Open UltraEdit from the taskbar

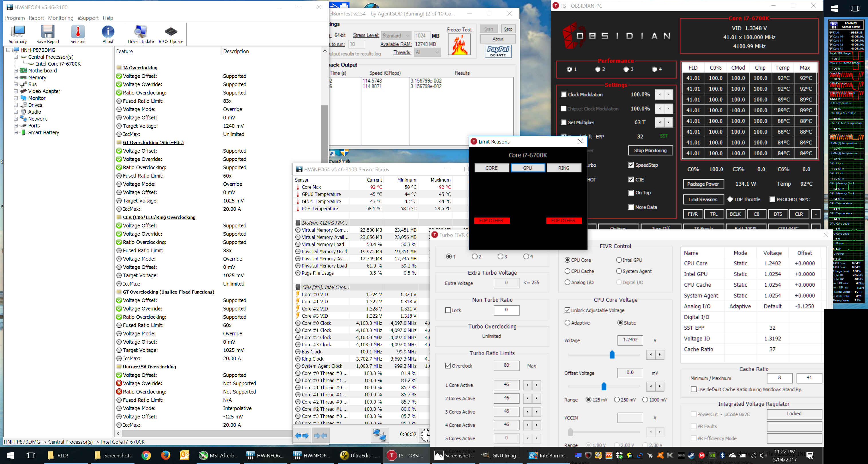pos(359,456)
